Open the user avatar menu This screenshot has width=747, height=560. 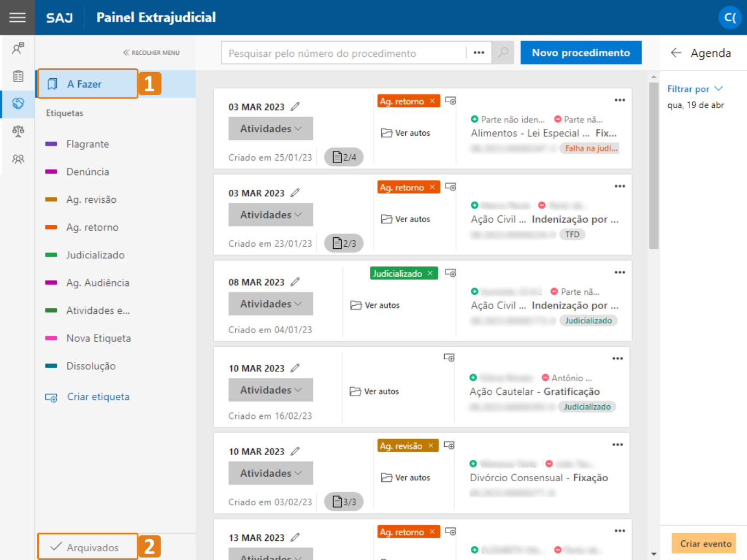click(x=730, y=17)
